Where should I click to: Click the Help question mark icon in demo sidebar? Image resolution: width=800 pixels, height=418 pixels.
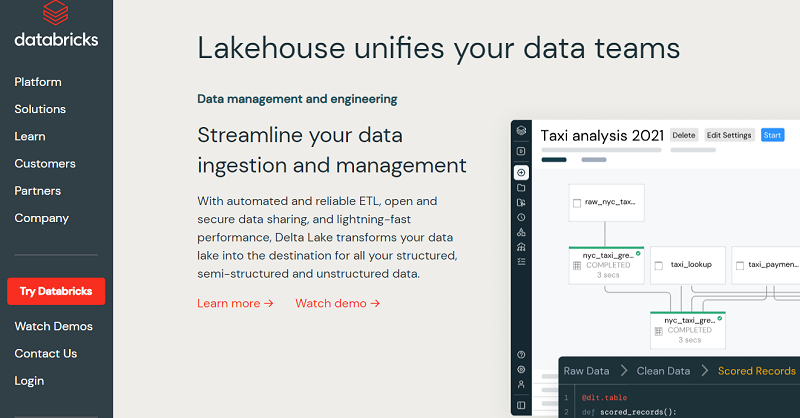(x=521, y=355)
